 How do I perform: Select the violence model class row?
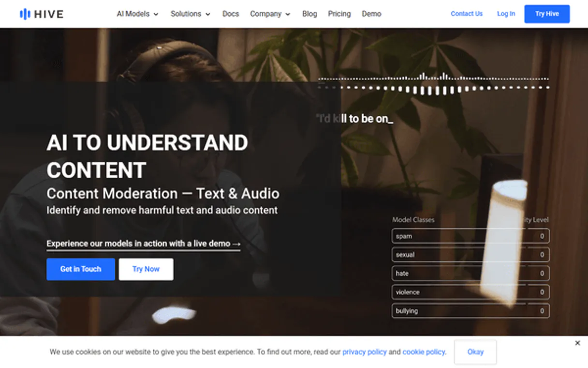(x=470, y=292)
